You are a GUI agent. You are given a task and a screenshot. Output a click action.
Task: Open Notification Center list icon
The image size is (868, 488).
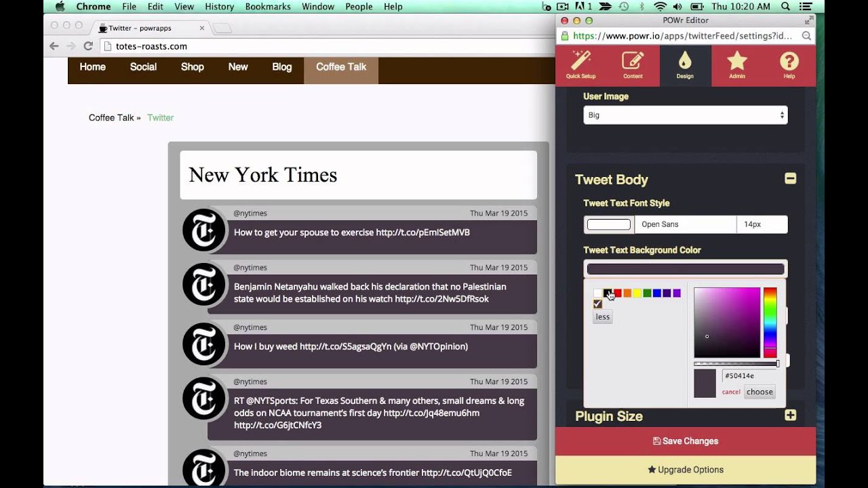[x=807, y=7]
